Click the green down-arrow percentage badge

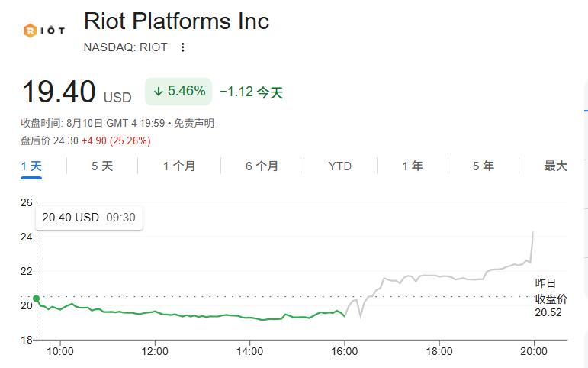178,92
